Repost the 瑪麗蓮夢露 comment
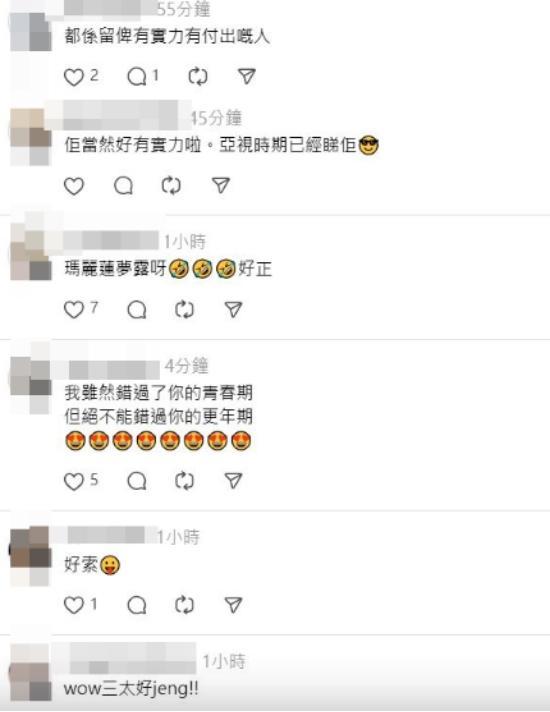The width and height of the screenshot is (550, 712). tap(184, 310)
